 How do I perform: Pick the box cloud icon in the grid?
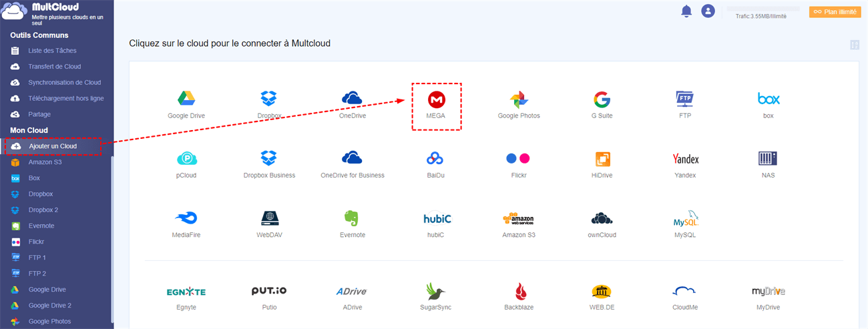[x=769, y=99]
